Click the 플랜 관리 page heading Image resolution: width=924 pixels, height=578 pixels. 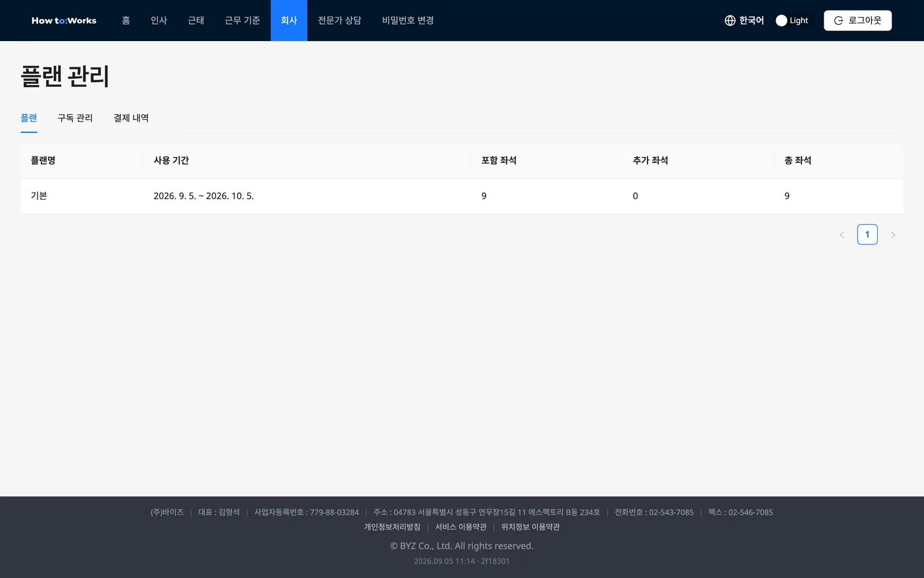(x=65, y=76)
